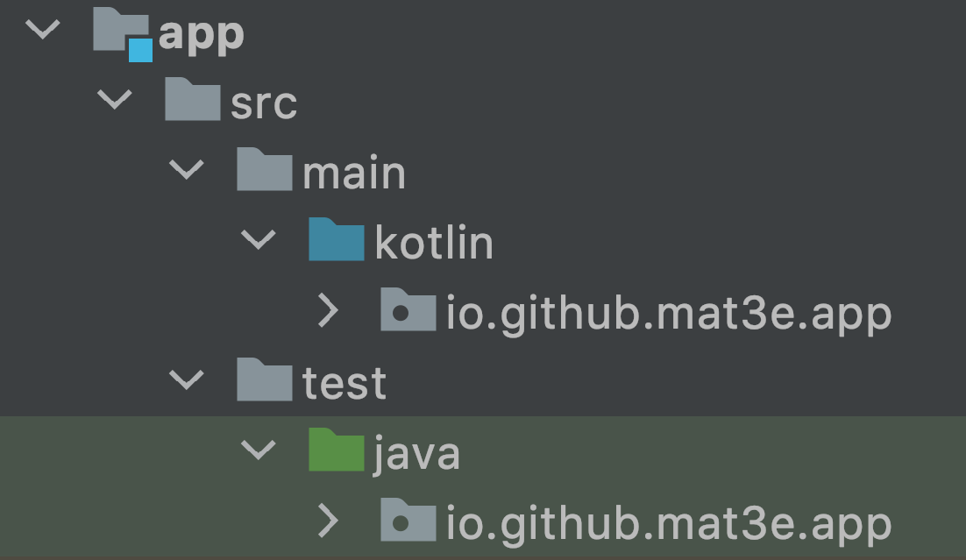Click the package icon under java
Screen dimensions: 966x560
point(408,522)
